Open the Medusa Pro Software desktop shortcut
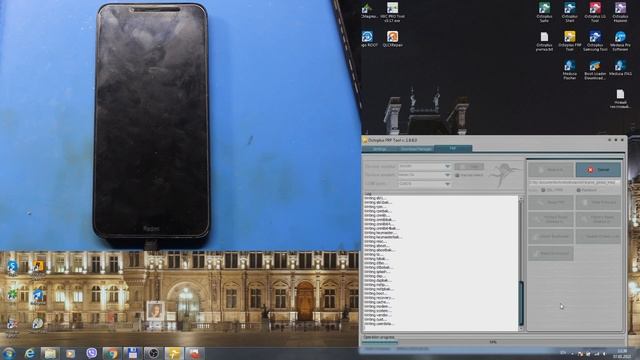The width and height of the screenshot is (640, 360). pyautogui.click(x=620, y=41)
